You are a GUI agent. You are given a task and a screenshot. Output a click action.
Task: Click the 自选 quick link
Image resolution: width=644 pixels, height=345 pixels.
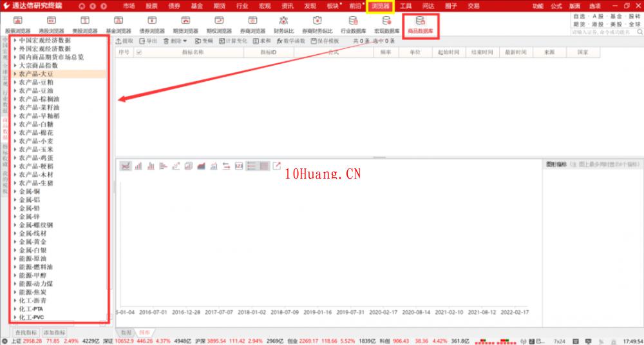pos(579,17)
